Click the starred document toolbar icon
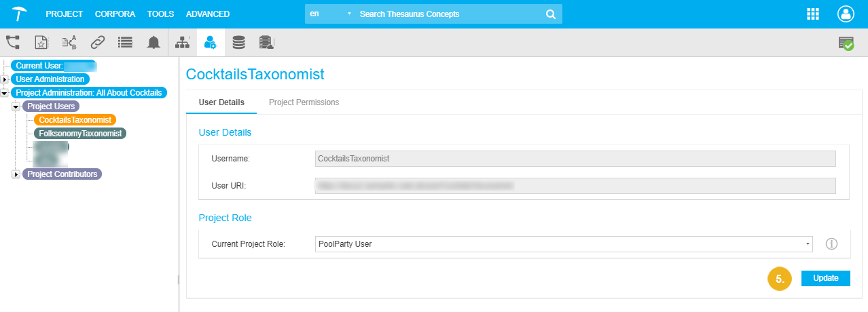The image size is (868, 312). (41, 43)
